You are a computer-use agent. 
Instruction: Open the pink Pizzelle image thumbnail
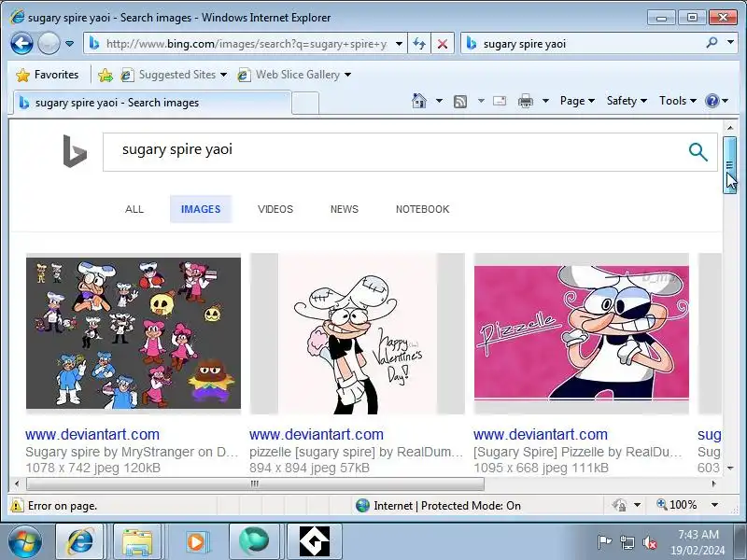pos(581,332)
